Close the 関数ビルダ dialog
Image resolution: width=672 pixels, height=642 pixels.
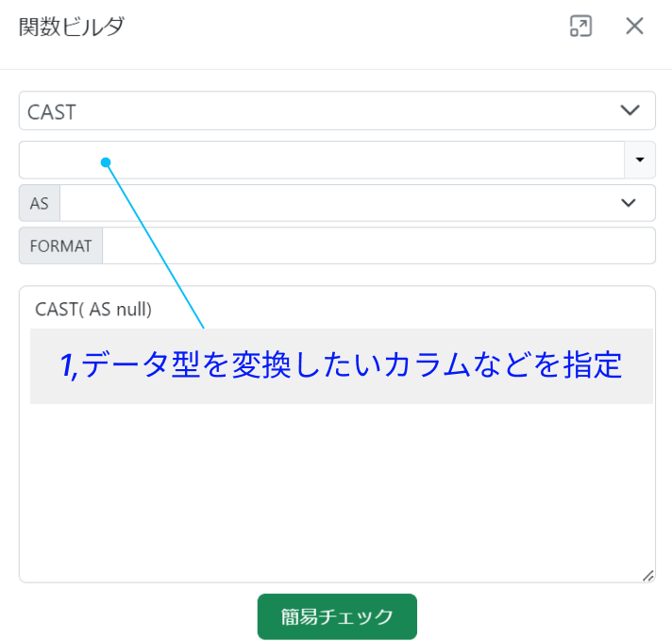pos(634,26)
